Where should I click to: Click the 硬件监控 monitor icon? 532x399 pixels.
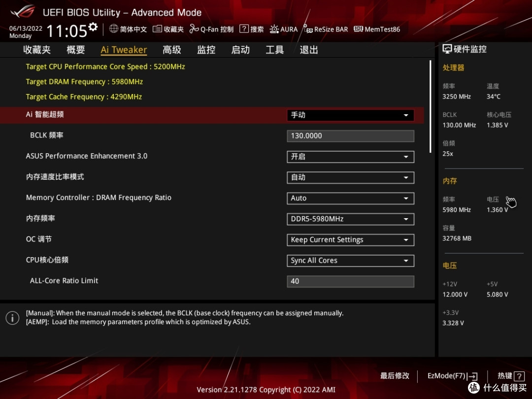click(x=447, y=49)
